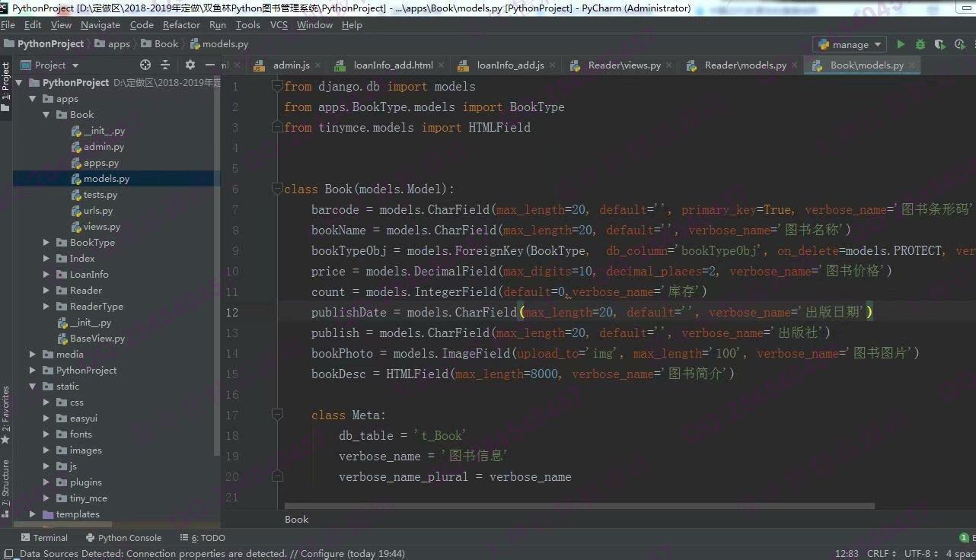The image size is (976, 560).
Task: Click the Project panel vertical scrollbar
Action: 217,266
